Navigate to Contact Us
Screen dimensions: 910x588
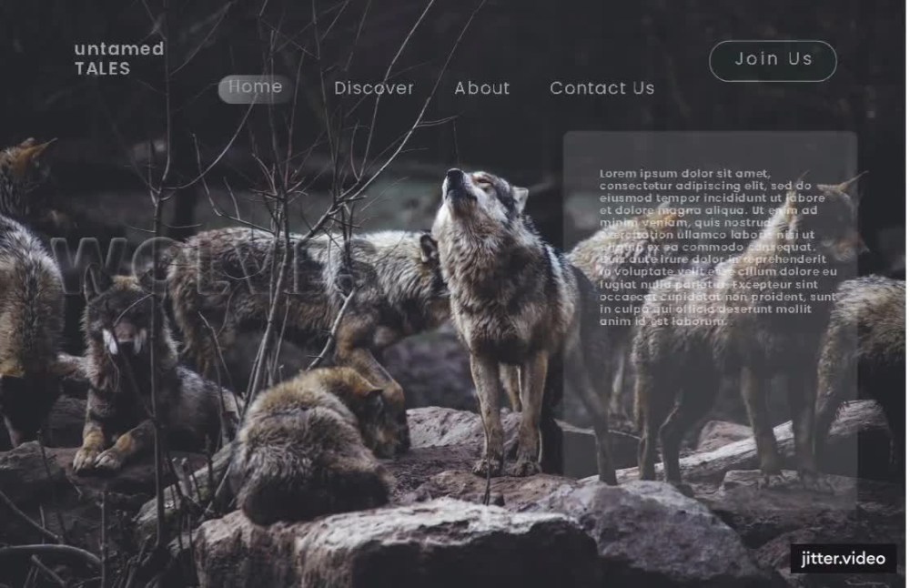point(602,88)
